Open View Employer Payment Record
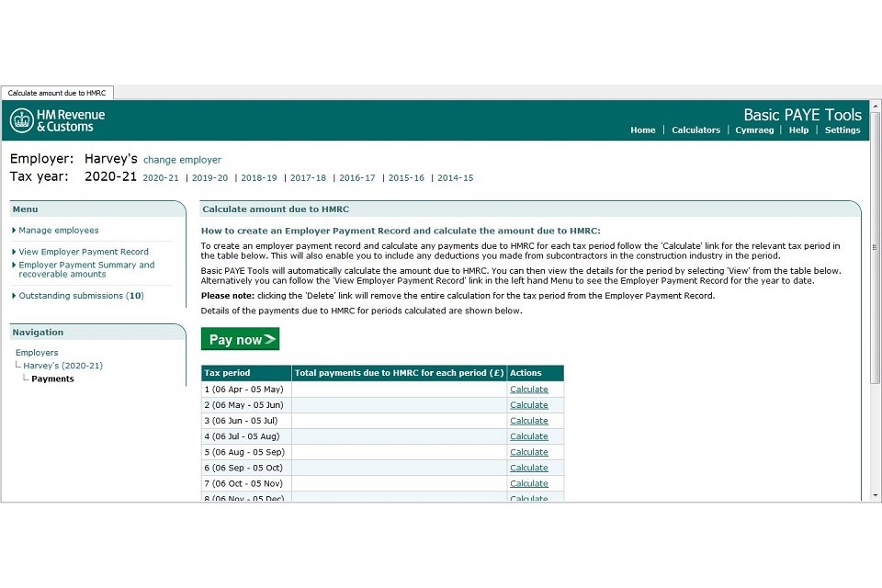Image resolution: width=882 pixels, height=588 pixels. coord(84,252)
